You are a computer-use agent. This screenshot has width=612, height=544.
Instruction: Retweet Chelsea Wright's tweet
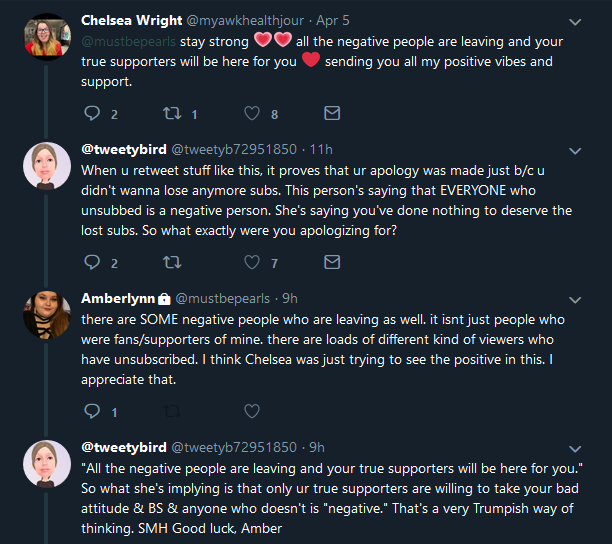(x=172, y=113)
